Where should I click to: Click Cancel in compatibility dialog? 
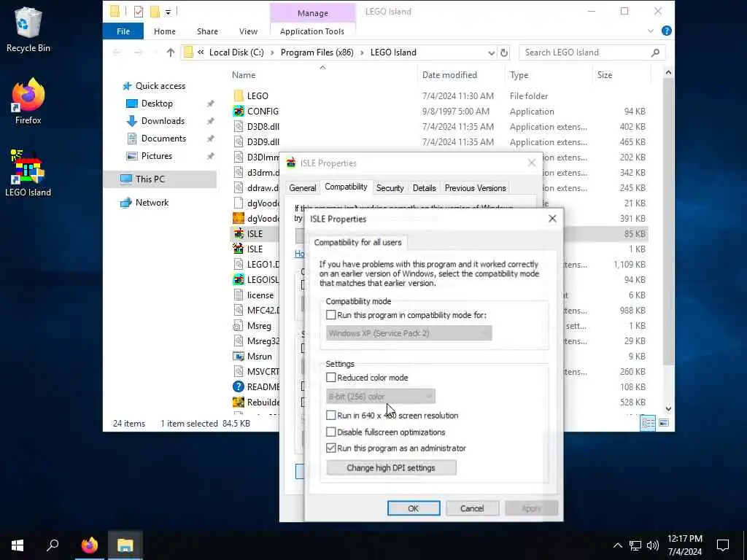pos(472,508)
